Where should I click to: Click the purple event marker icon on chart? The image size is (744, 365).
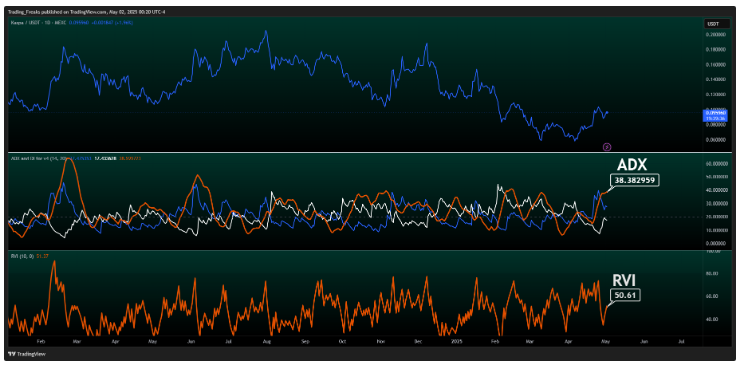607,147
